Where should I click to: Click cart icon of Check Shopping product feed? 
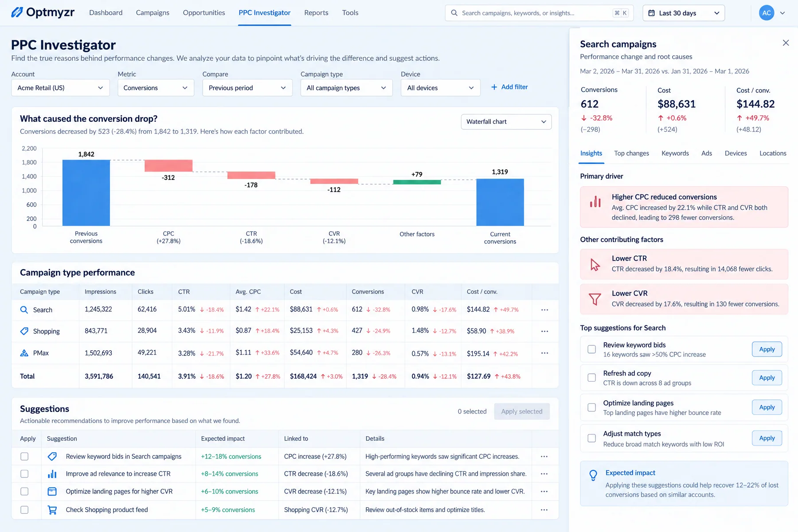(x=52, y=510)
